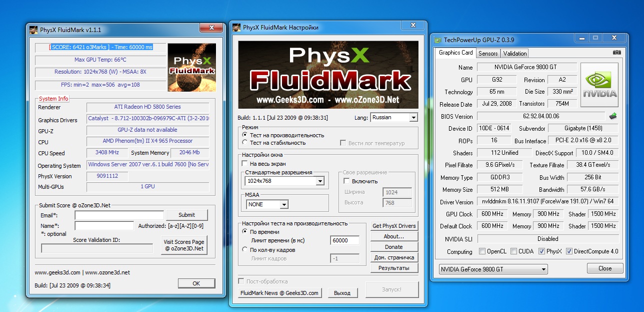Check the OpenCL computing checkbox

pos(482,251)
